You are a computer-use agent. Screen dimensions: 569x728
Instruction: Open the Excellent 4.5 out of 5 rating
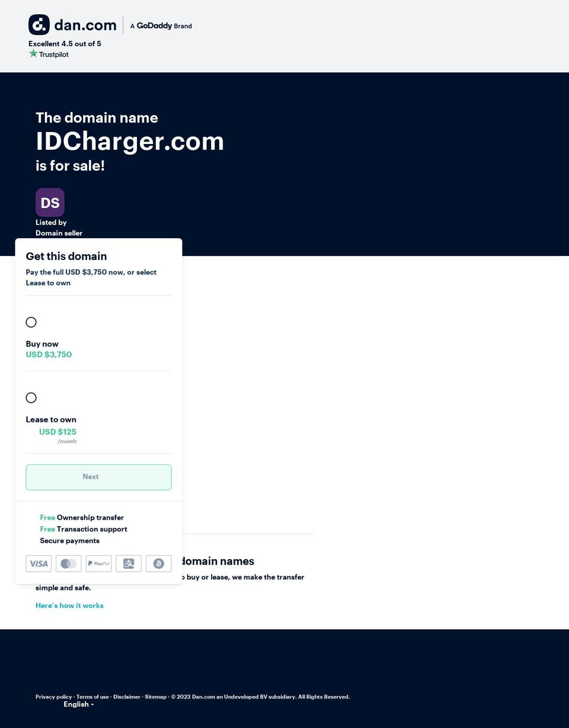(x=65, y=44)
